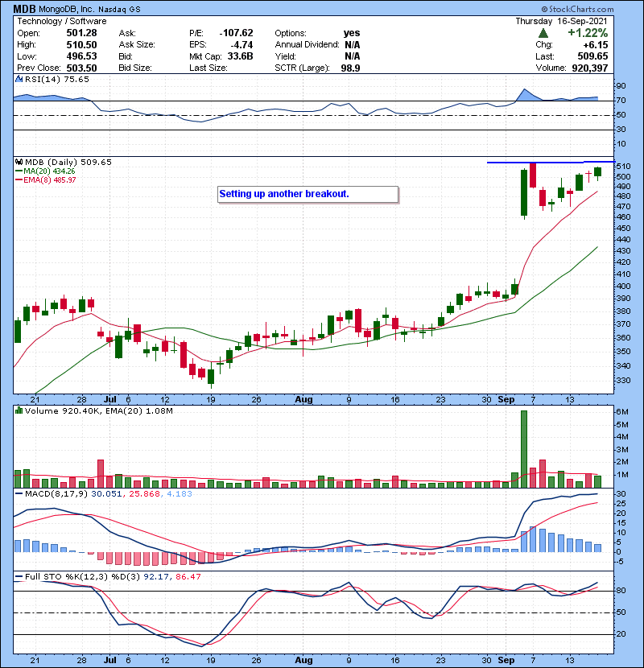Image resolution: width=644 pixels, height=668 pixels.
Task: Click the SCTR (Large) value 98.9
Action: [350, 68]
